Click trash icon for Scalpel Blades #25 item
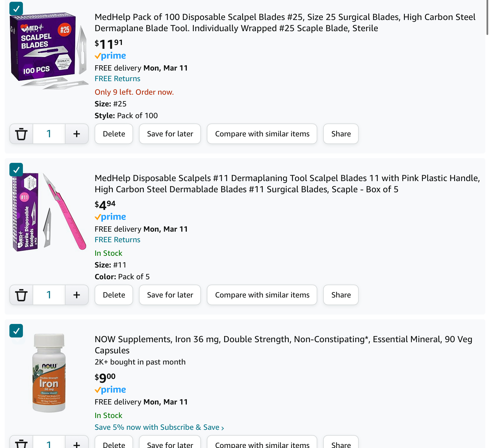This screenshot has height=448, width=490. [x=21, y=134]
